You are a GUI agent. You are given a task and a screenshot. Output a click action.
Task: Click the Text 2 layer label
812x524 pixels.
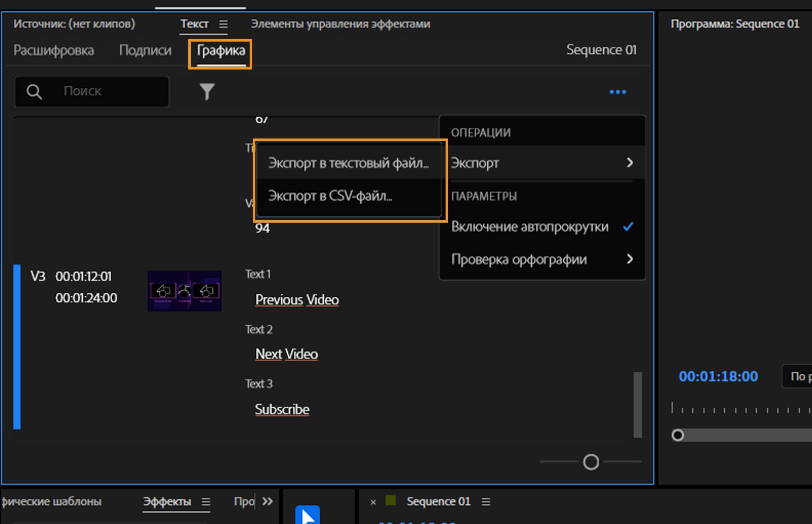[x=259, y=330]
